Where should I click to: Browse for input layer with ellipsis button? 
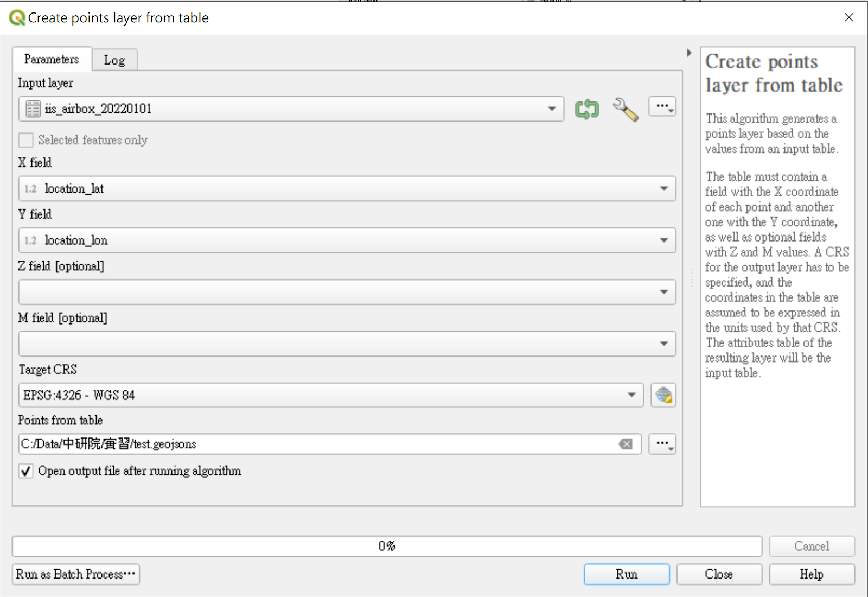[x=662, y=107]
